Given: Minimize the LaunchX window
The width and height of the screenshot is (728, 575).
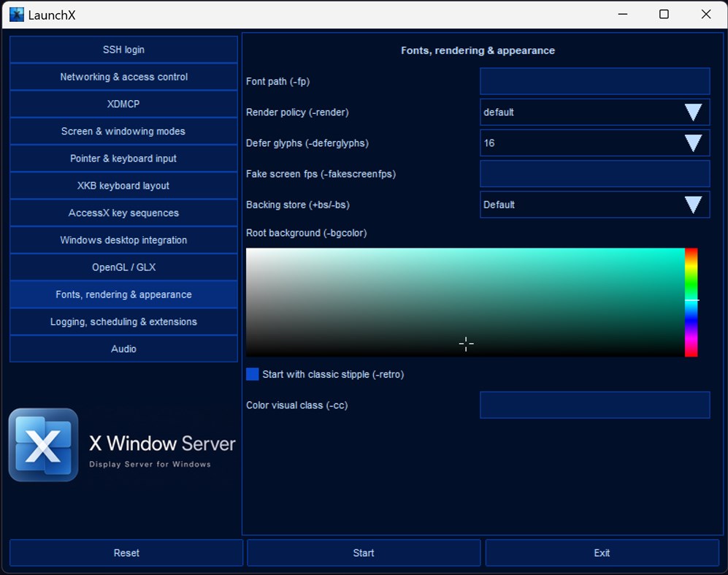Looking at the screenshot, I should [623, 15].
